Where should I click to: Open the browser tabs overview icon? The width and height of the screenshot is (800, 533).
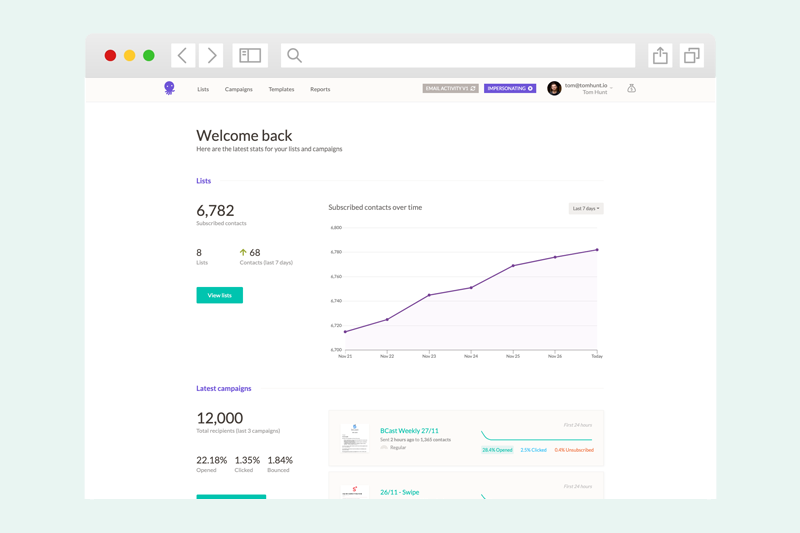(691, 55)
